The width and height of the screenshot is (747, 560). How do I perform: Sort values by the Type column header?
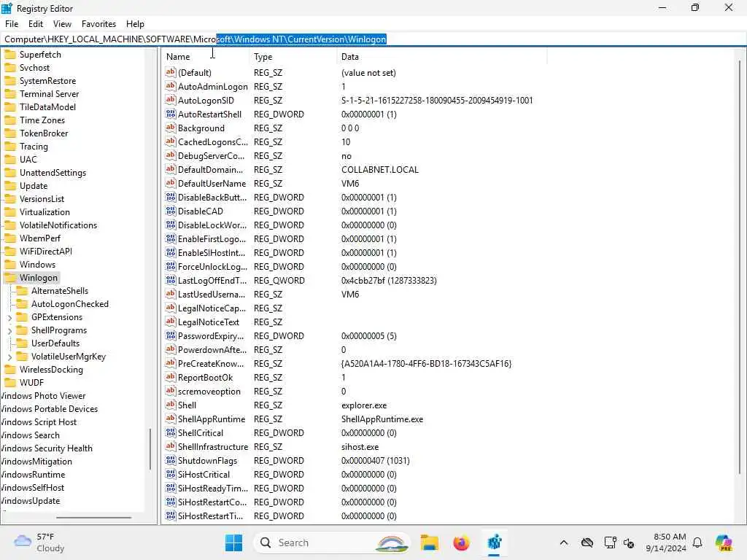tap(293, 57)
